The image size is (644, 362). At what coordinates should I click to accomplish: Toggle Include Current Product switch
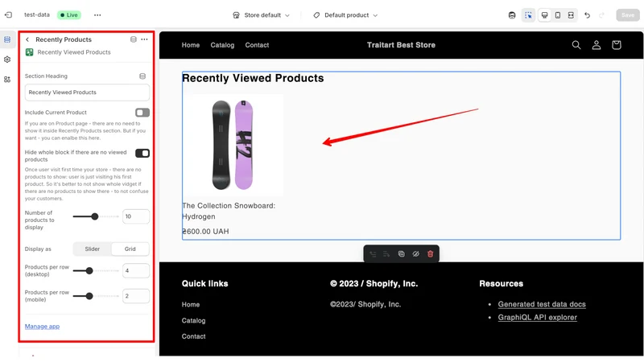[x=142, y=113]
